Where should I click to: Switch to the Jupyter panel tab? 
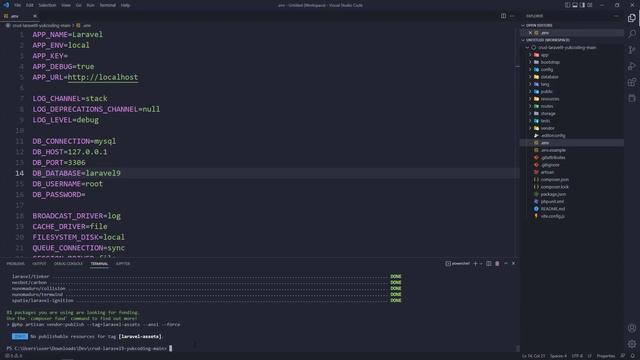(x=123, y=264)
